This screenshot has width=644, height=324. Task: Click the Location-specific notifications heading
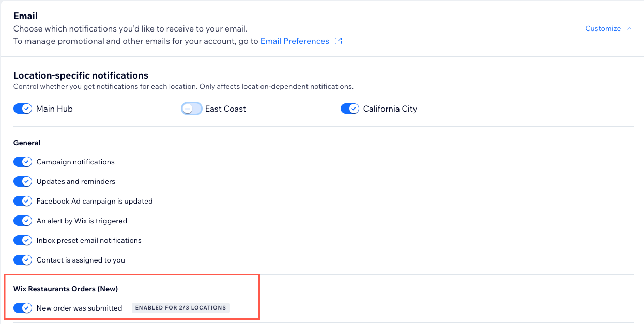[81, 75]
